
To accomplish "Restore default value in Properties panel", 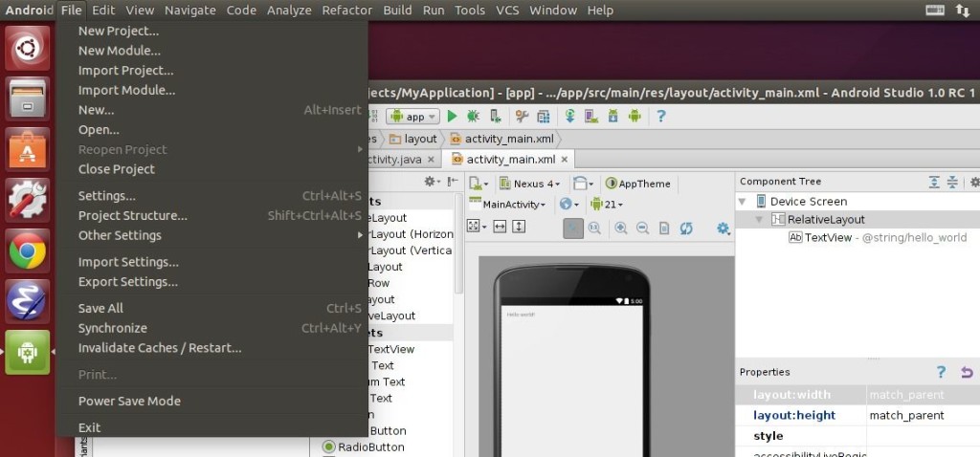I will (x=967, y=372).
